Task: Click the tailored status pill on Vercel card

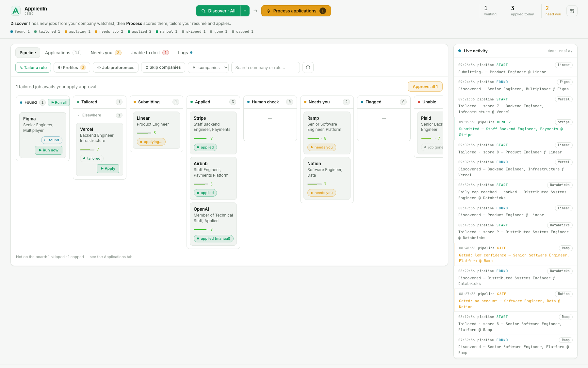Action: [x=91, y=158]
